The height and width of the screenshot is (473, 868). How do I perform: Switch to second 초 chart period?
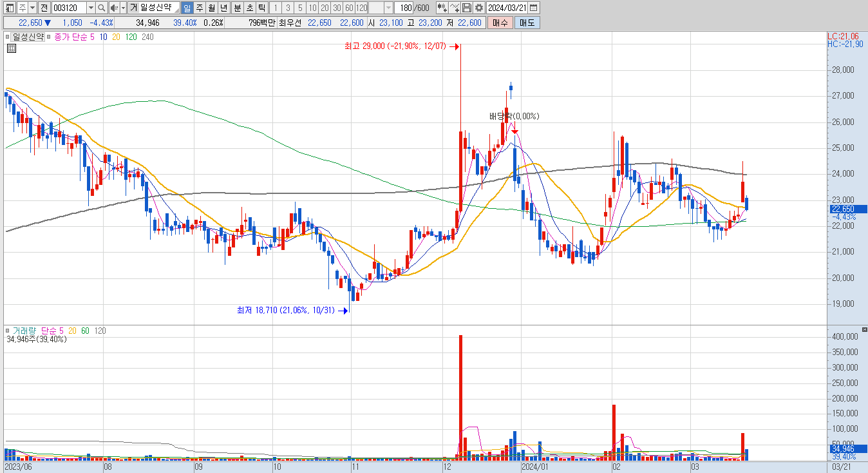tap(249, 8)
